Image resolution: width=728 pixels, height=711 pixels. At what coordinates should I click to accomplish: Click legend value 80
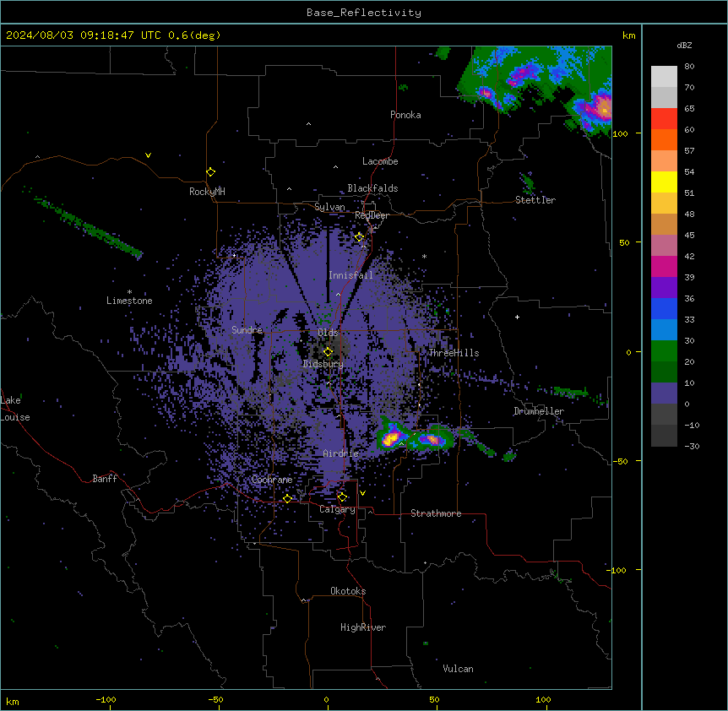pyautogui.click(x=689, y=67)
